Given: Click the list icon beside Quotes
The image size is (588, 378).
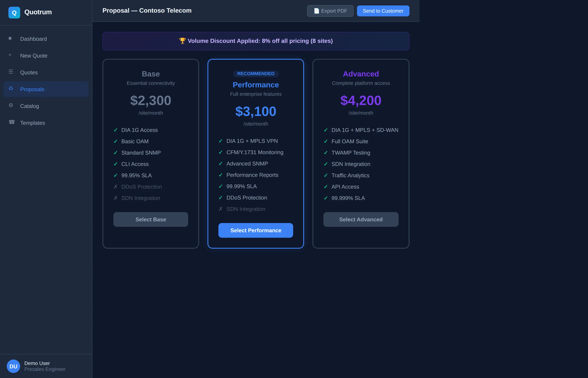Looking at the screenshot, I should click(11, 71).
